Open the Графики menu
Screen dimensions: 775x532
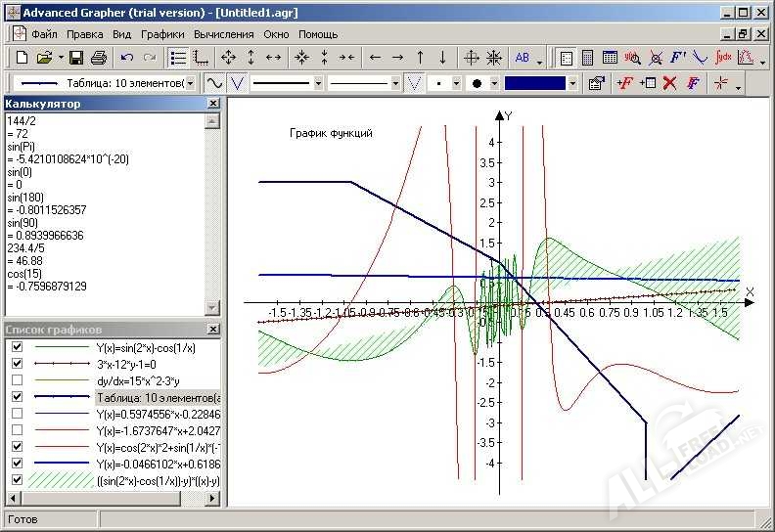pyautogui.click(x=161, y=33)
